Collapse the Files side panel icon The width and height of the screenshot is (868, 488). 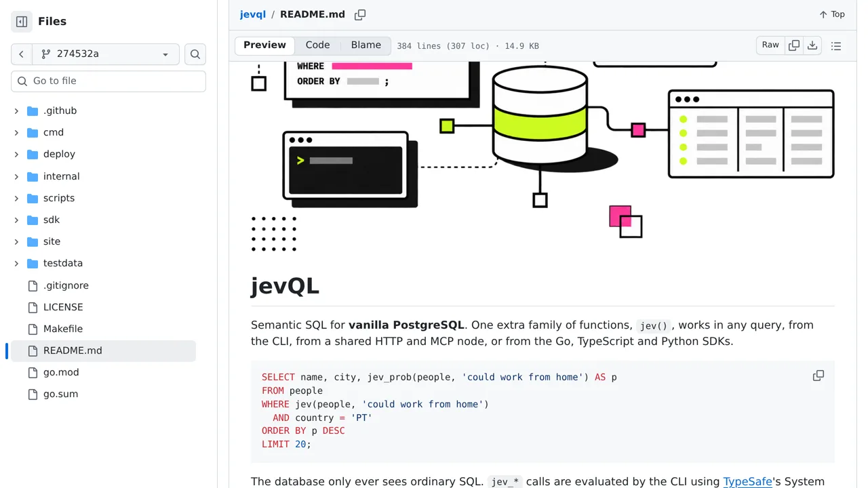tap(22, 22)
